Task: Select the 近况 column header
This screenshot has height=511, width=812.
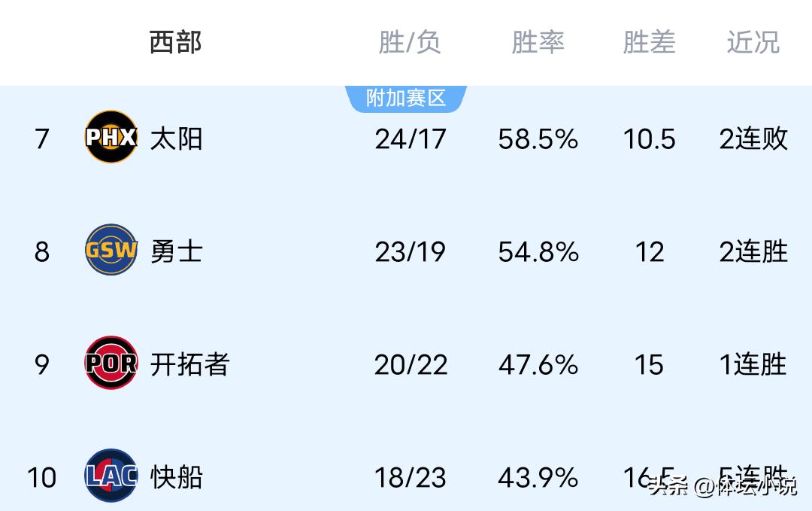Action: coord(753,42)
